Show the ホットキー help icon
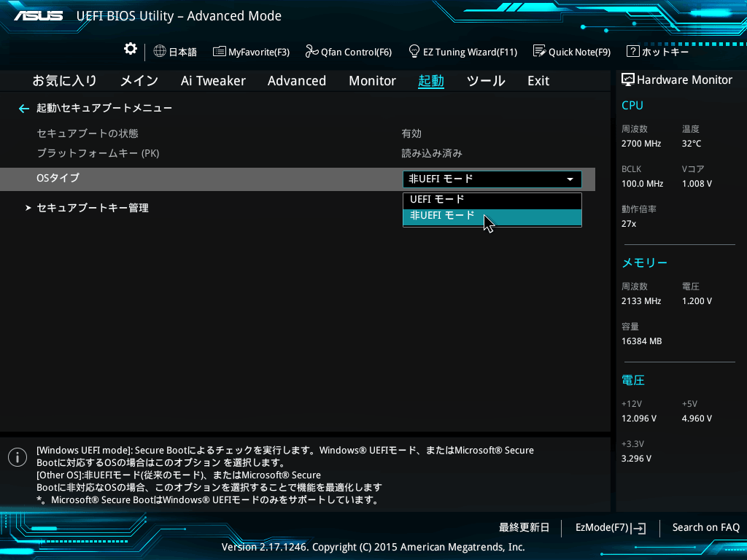Image resolution: width=747 pixels, height=560 pixels. (654, 52)
